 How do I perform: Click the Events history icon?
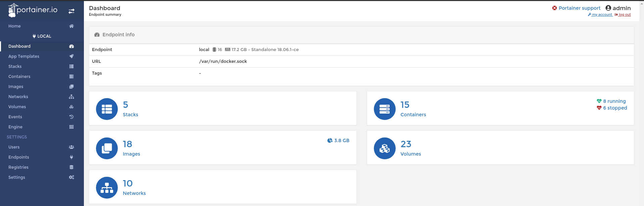(x=71, y=117)
